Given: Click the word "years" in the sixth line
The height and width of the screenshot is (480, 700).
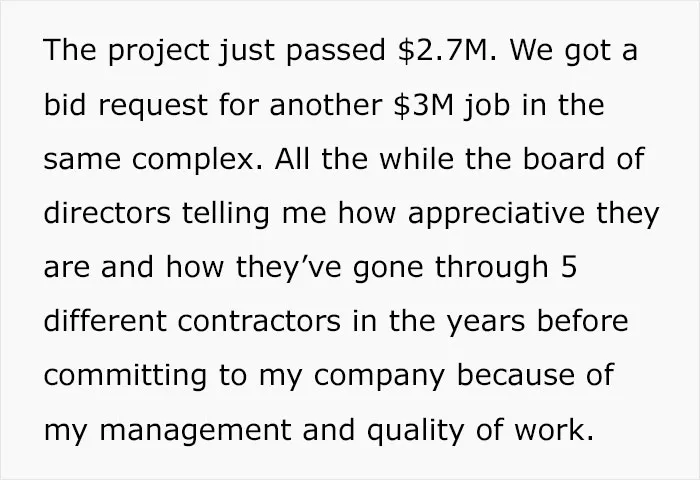Looking at the screenshot, I should (486, 323).
